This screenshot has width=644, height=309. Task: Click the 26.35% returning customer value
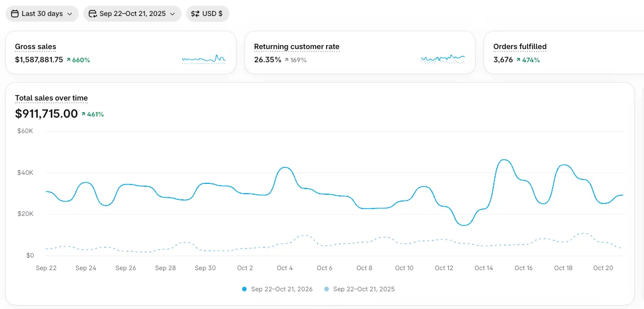coord(268,59)
